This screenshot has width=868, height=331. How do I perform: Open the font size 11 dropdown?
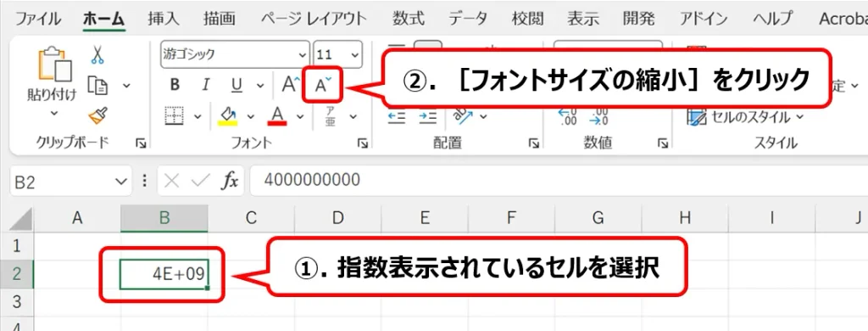point(354,55)
